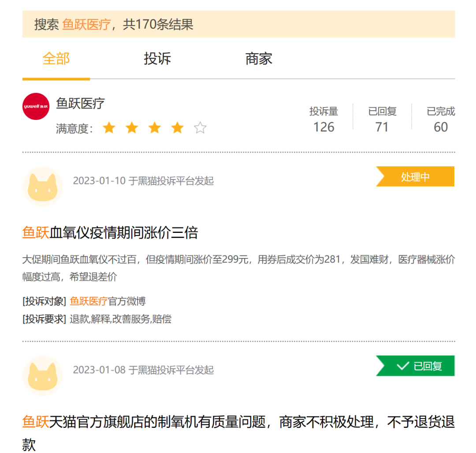Open the 鱼跃医疗 merchant name link

tap(81, 104)
